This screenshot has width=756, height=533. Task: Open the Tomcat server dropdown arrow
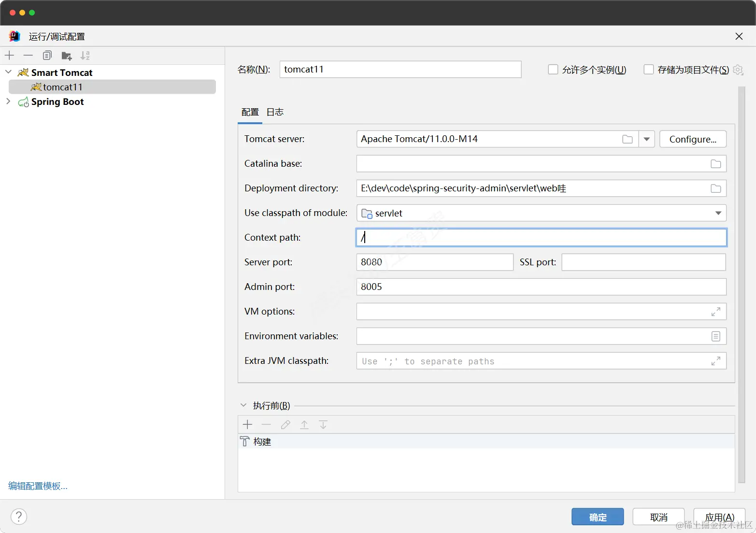coord(646,139)
